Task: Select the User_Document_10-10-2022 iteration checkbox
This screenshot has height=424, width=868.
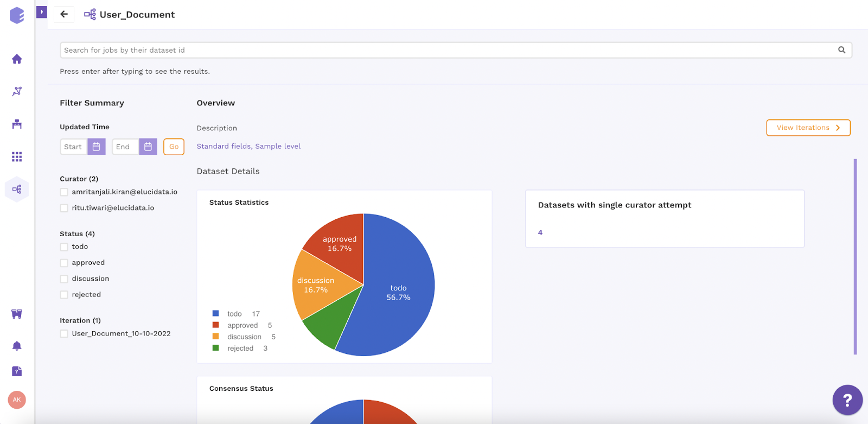Action: 64,334
